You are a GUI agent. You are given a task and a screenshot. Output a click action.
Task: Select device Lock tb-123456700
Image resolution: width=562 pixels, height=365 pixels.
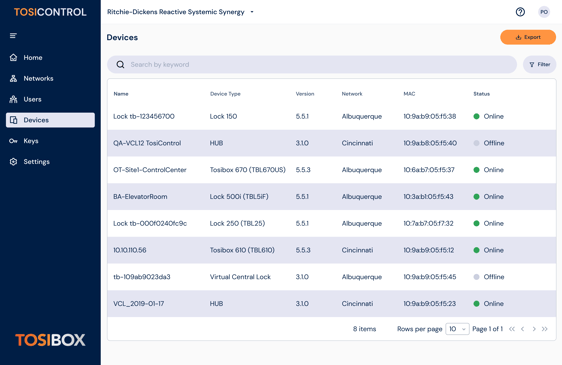click(144, 117)
